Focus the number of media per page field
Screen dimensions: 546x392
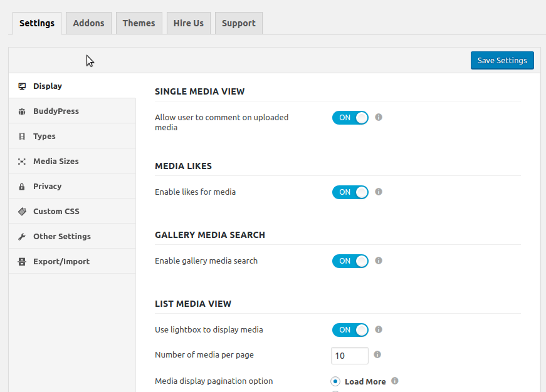(349, 356)
